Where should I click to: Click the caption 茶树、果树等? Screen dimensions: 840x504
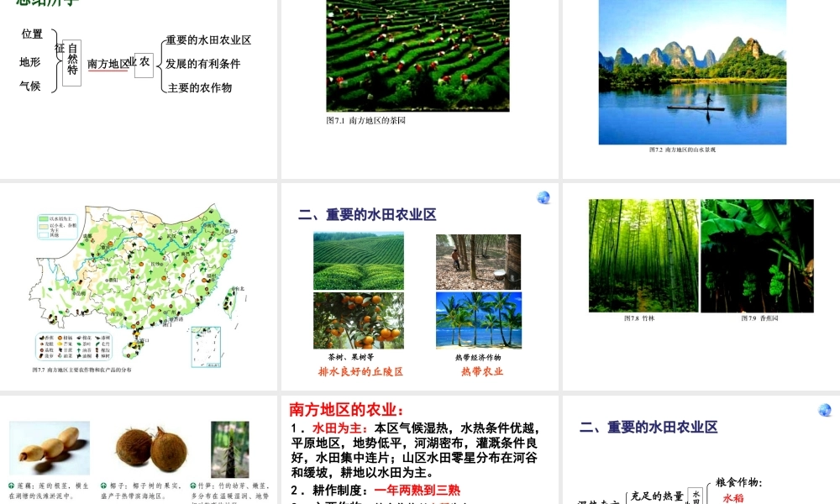point(351,357)
